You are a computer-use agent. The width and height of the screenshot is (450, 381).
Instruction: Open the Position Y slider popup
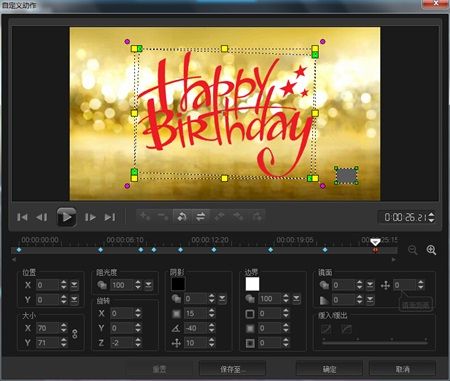[x=74, y=300]
